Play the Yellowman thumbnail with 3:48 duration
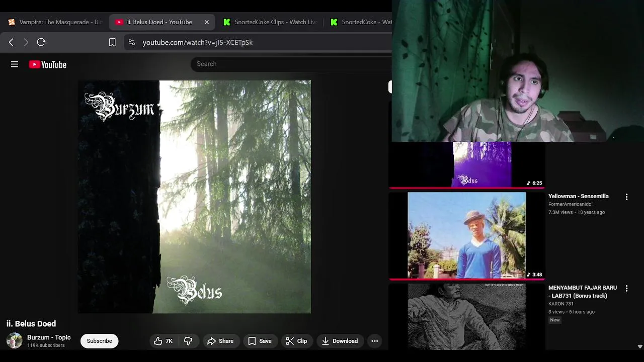 click(467, 235)
